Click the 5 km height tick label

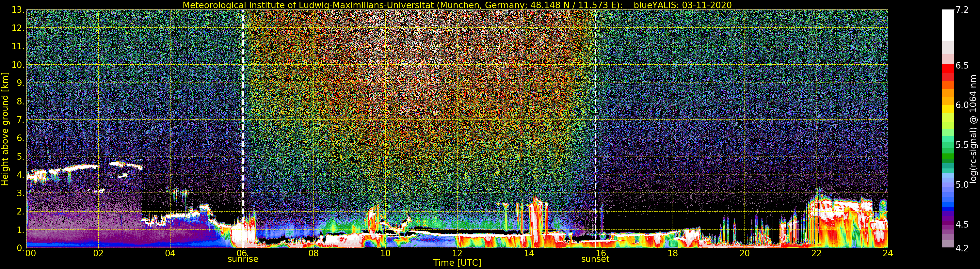coord(21,157)
